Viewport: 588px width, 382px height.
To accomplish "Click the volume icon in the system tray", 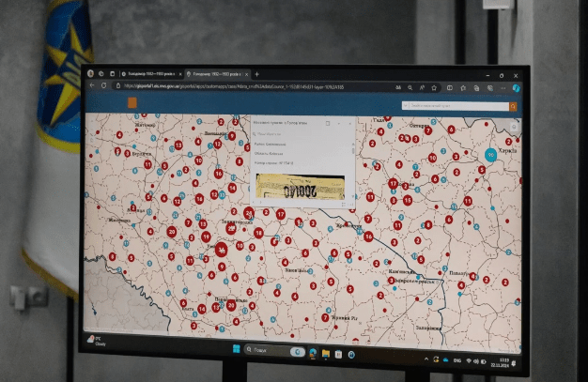I will [x=476, y=361].
